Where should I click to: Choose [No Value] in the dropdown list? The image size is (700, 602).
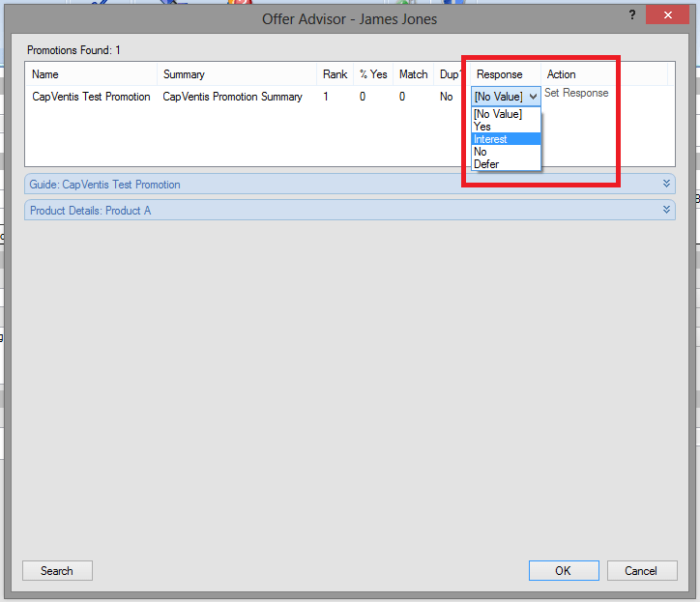coord(497,114)
